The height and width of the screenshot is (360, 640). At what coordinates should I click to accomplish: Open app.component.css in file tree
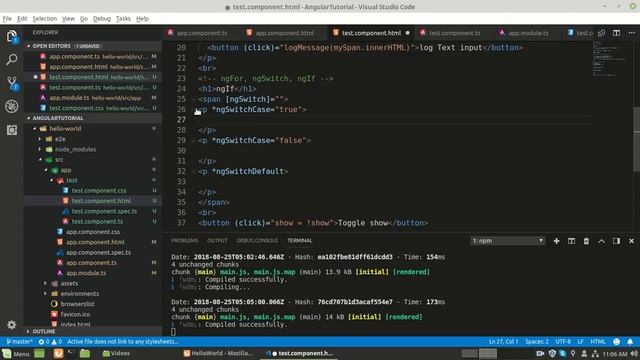pos(93,232)
